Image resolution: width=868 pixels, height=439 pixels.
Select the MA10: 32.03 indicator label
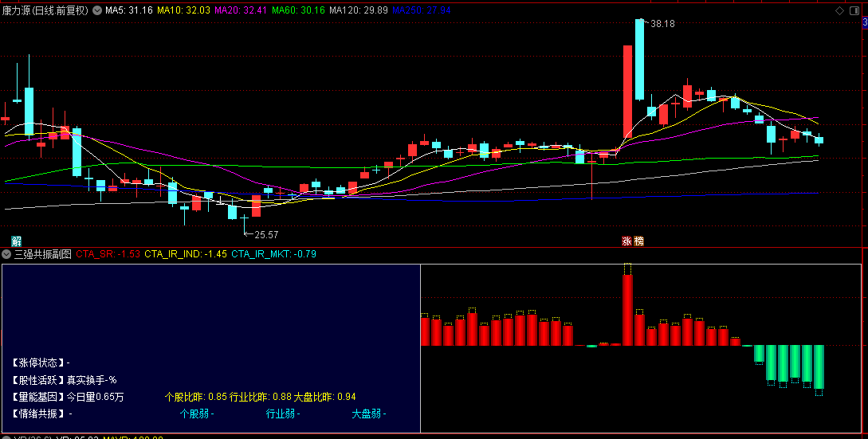(184, 10)
